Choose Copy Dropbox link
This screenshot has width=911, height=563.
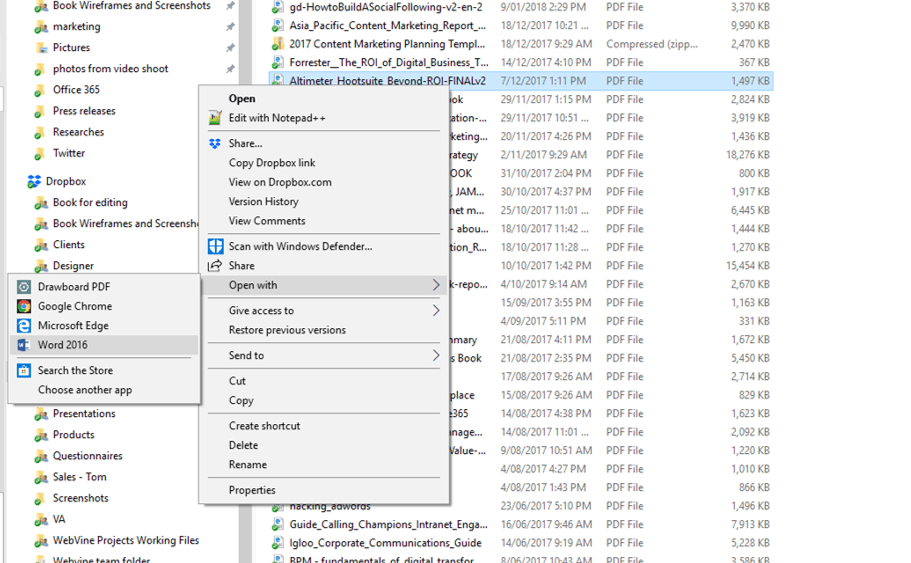[272, 163]
